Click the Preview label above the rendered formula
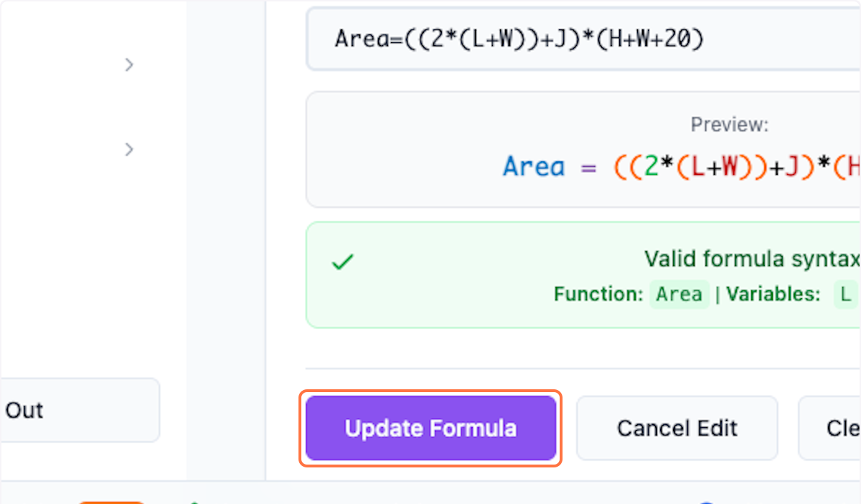Image resolution: width=861 pixels, height=504 pixels. [x=729, y=124]
